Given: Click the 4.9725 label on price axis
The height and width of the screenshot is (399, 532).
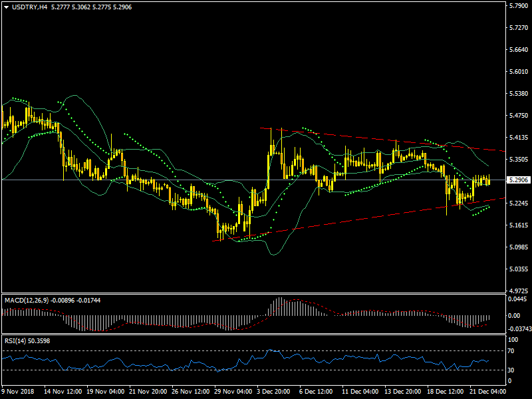Looking at the screenshot, I should tap(517, 291).
